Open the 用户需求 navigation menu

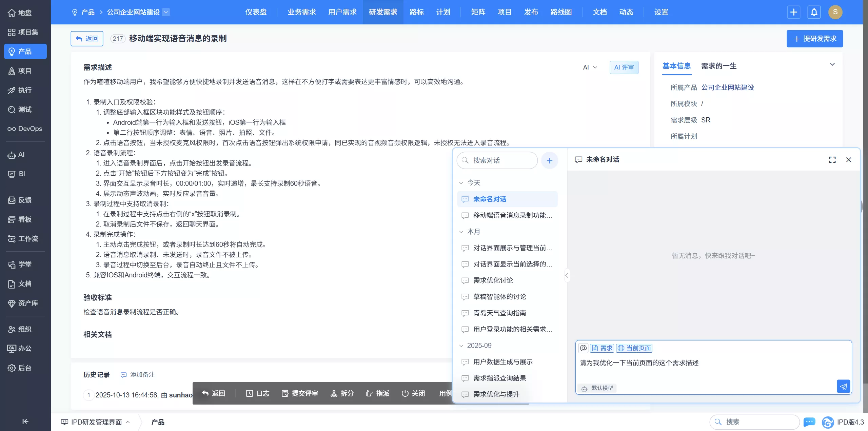coord(342,12)
